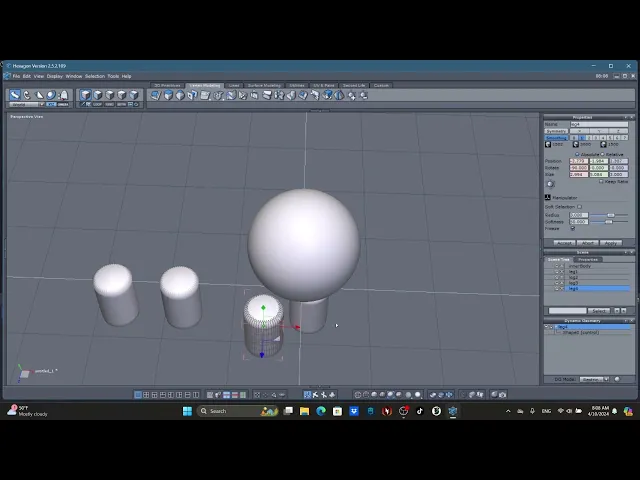Click the Manipulator icon in Properties
Screen dimensions: 640x480
click(548, 198)
